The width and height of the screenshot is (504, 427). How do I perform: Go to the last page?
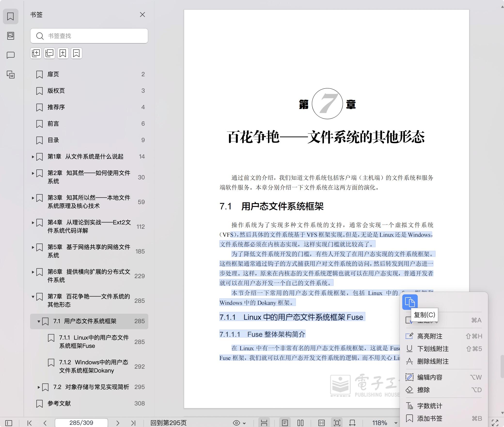[x=133, y=423]
